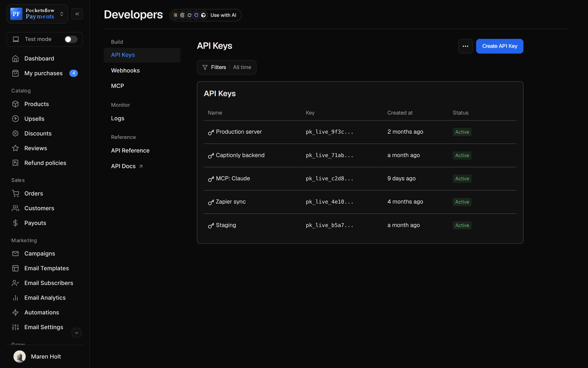Open the Webhooks section
The width and height of the screenshot is (588, 368).
pos(125,70)
